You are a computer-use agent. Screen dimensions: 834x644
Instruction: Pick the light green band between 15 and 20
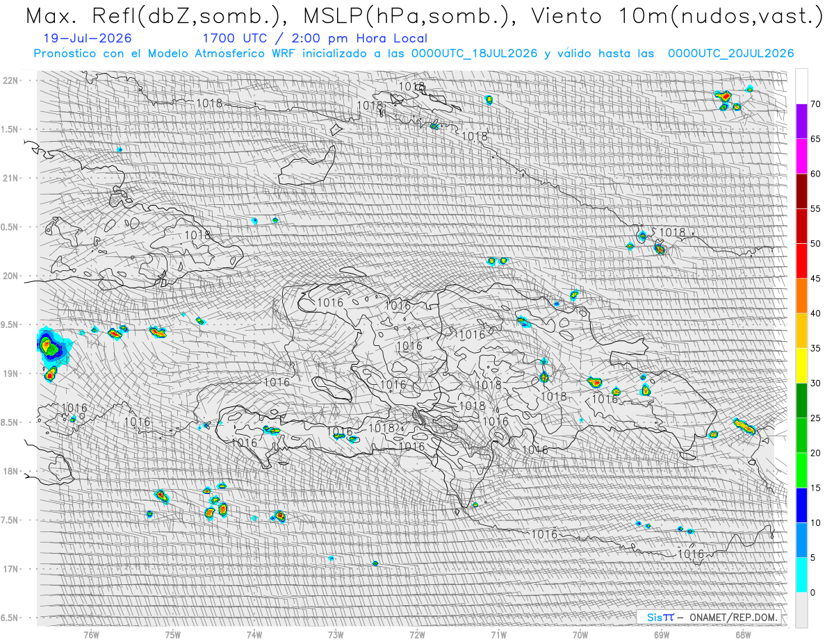[801, 470]
